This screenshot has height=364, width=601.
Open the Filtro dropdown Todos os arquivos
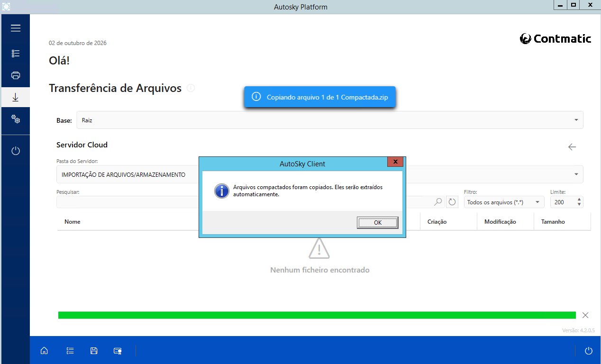[x=504, y=202]
